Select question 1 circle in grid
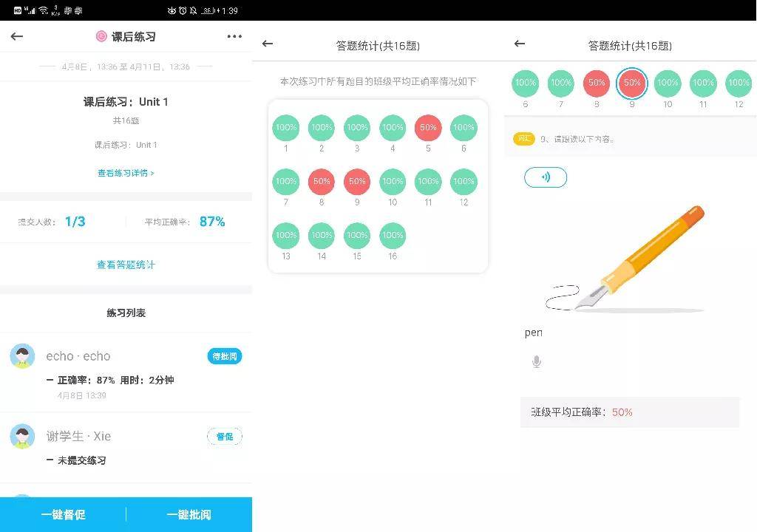Image resolution: width=757 pixels, height=532 pixels. [286, 127]
